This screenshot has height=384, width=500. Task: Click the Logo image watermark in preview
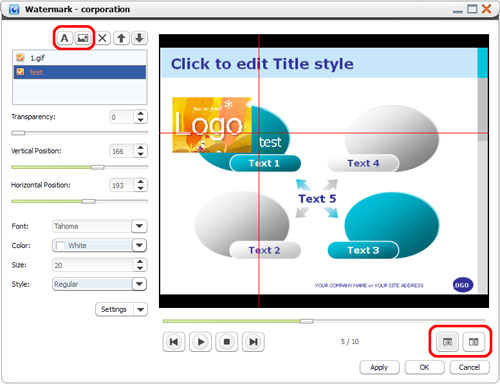[212, 125]
